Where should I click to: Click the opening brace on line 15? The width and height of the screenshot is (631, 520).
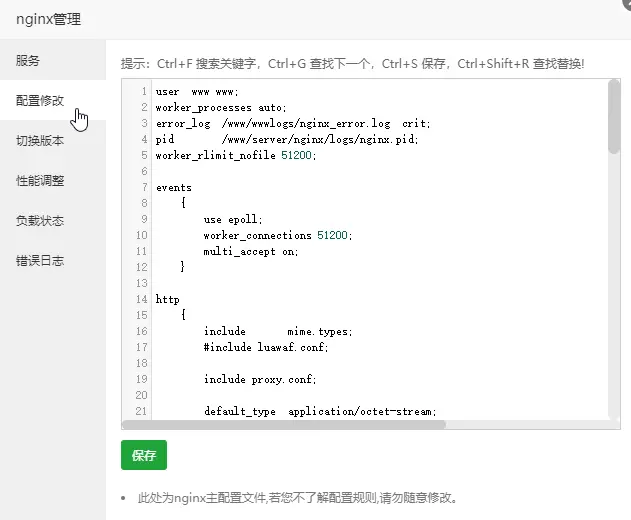184,315
